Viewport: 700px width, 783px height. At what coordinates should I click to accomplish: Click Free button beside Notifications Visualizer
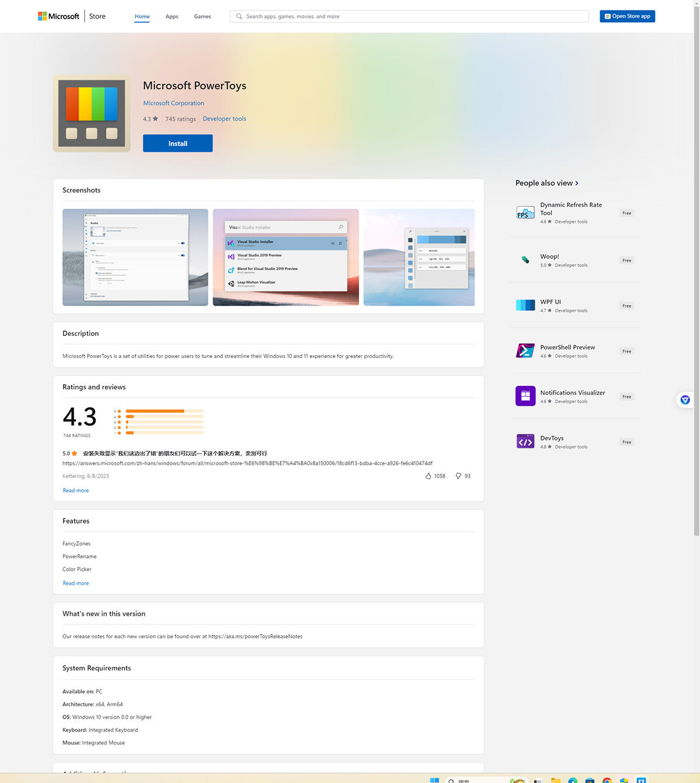626,397
